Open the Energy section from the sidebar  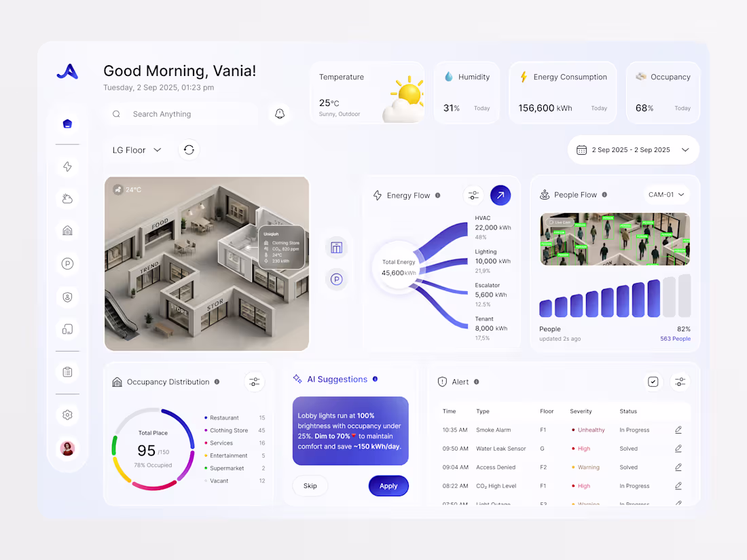pos(67,166)
